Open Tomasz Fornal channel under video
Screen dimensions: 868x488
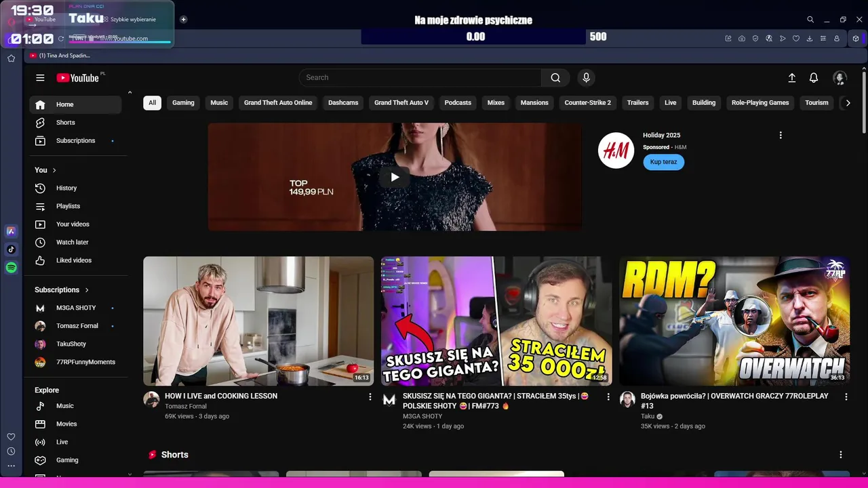186,407
